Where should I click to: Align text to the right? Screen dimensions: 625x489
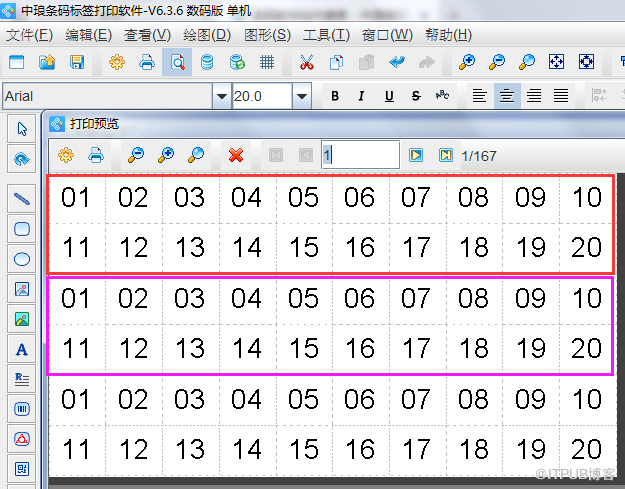pyautogui.click(x=534, y=96)
